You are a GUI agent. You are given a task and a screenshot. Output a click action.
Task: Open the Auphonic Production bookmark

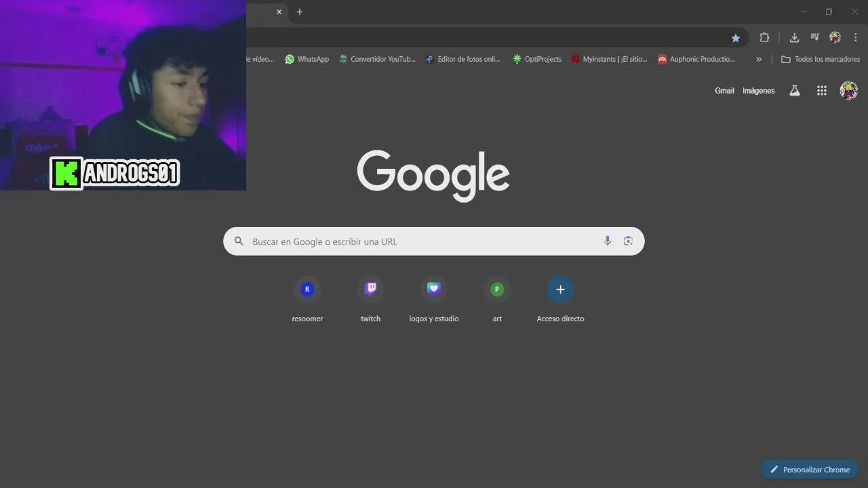(x=696, y=59)
